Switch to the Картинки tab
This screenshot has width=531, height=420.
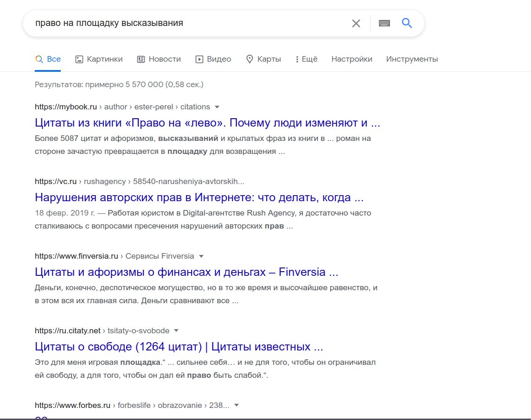[99, 59]
